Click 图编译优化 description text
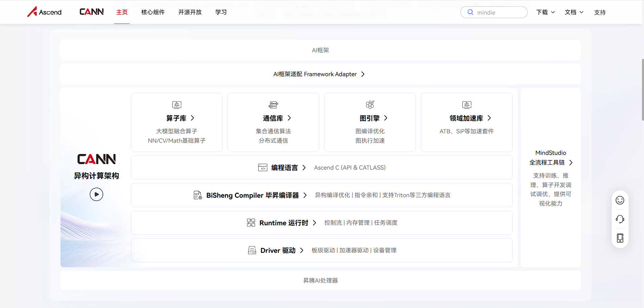Image resolution: width=644 pixels, height=308 pixels. point(370,131)
